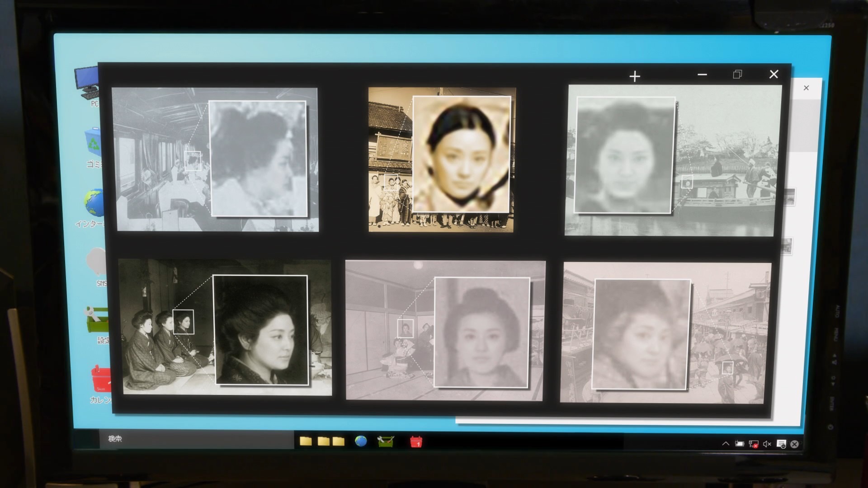
Task: Click the plus button in viewer title bar
Action: point(635,76)
